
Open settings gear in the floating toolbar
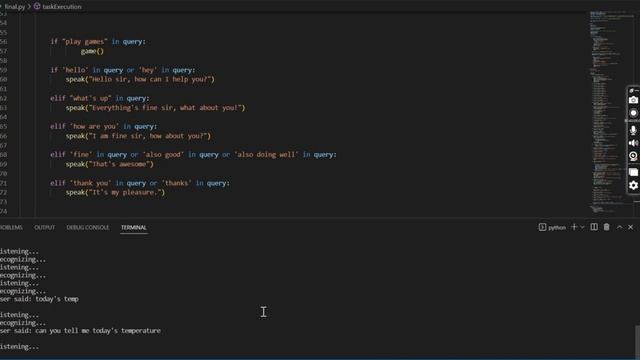633,185
